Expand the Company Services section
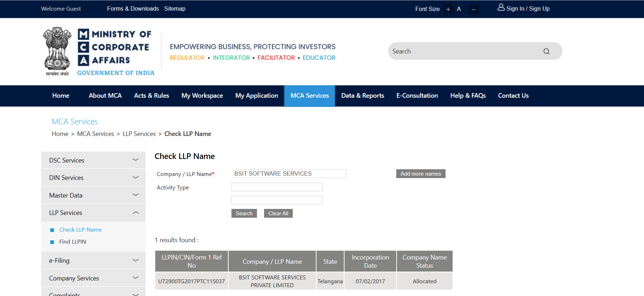The width and height of the screenshot is (644, 296). click(93, 278)
